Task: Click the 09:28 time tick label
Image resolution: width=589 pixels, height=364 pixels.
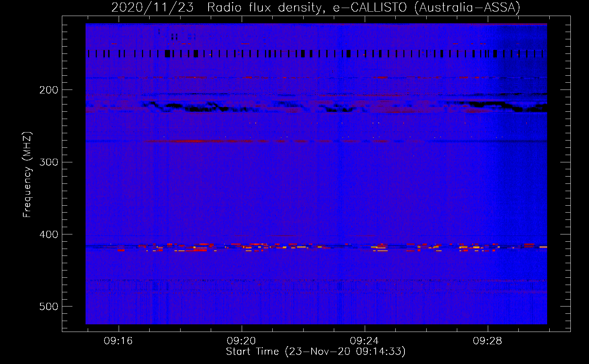Action: pyautogui.click(x=487, y=341)
